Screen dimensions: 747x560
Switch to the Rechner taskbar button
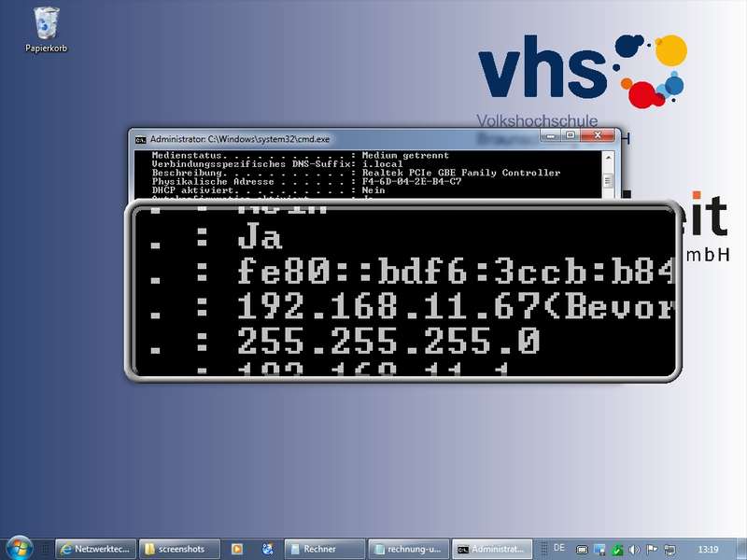point(324,549)
